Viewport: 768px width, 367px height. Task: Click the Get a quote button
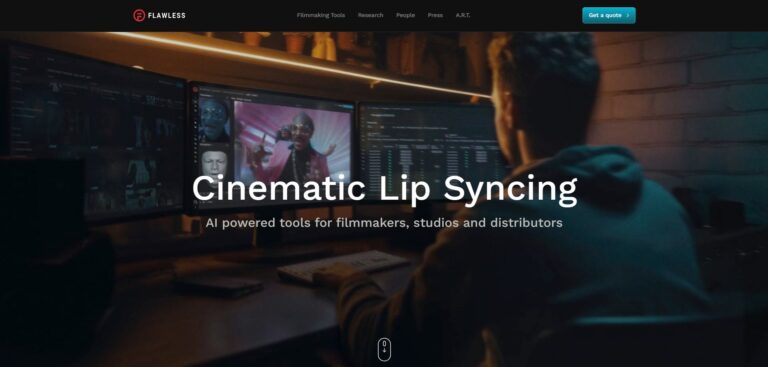(609, 15)
